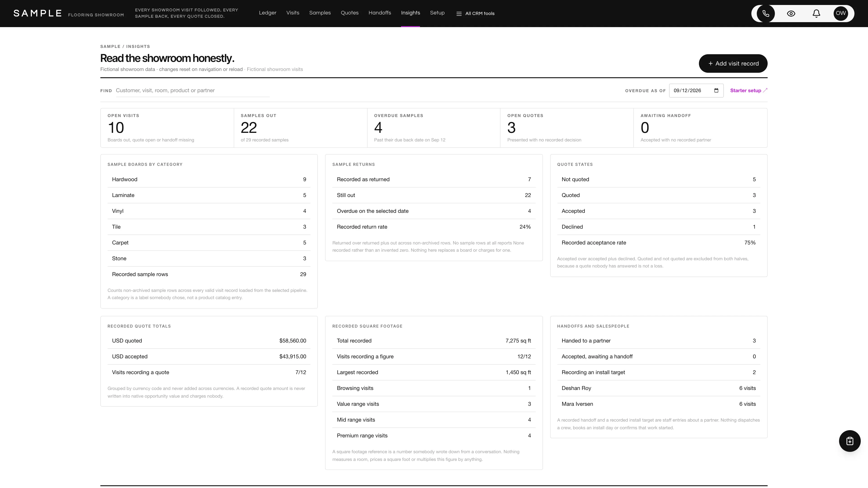Click the Open Visits stat card
The image size is (868, 488).
(167, 128)
